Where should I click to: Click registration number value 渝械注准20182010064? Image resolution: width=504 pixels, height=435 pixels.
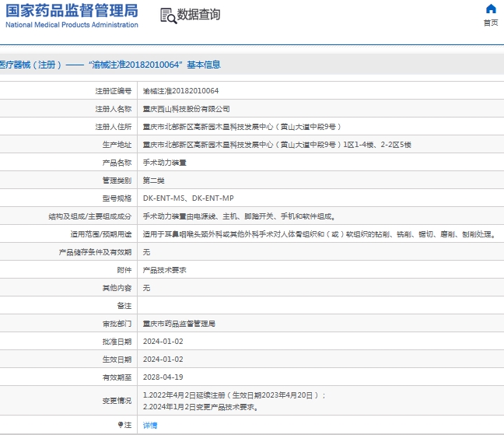180,91
